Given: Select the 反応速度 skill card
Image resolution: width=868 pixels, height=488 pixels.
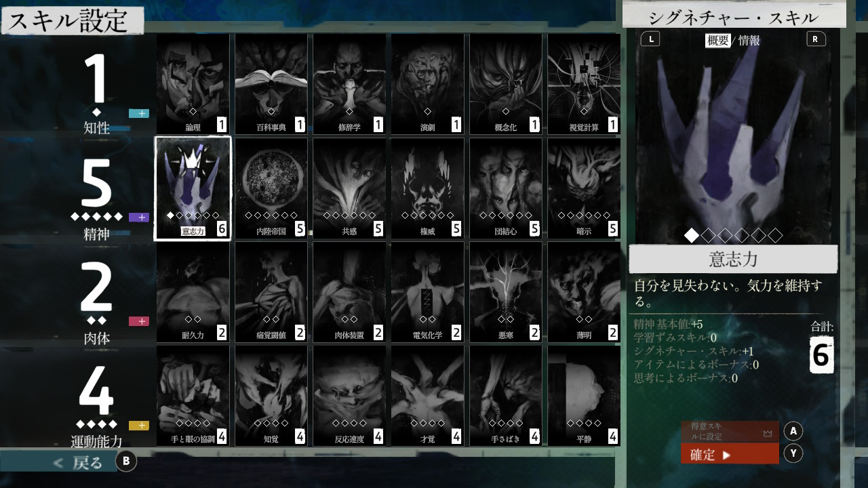Looking at the screenshot, I should point(349,396).
